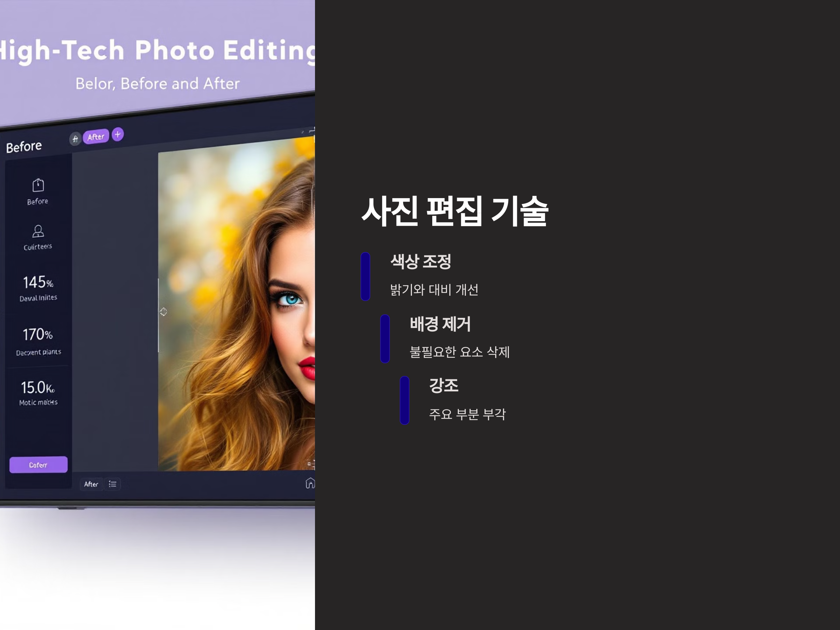Image resolution: width=840 pixels, height=630 pixels.
Task: Click the 사진 편집 기술 slide title
Action: pyautogui.click(x=455, y=211)
